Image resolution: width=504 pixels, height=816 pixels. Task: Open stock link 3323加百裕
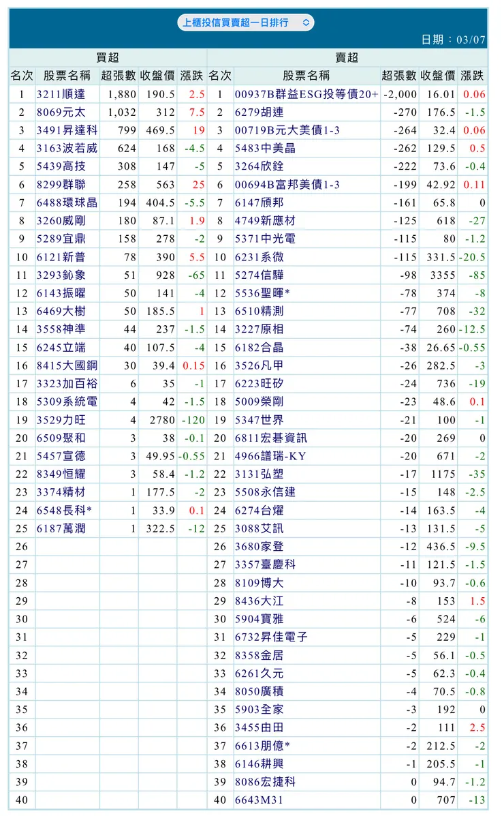(67, 384)
